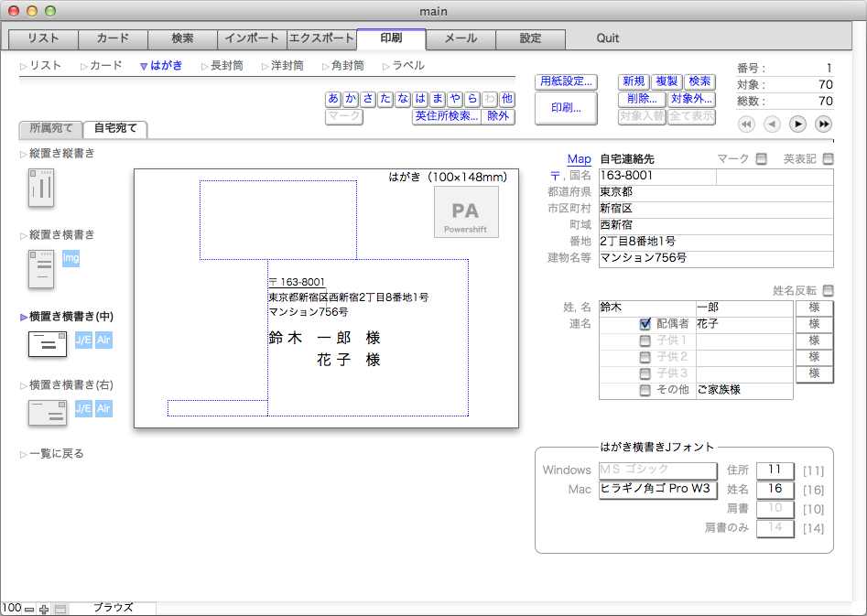Pick the 横置き横書き(右) landscape layout icon
This screenshot has height=616, width=867.
coord(47,413)
